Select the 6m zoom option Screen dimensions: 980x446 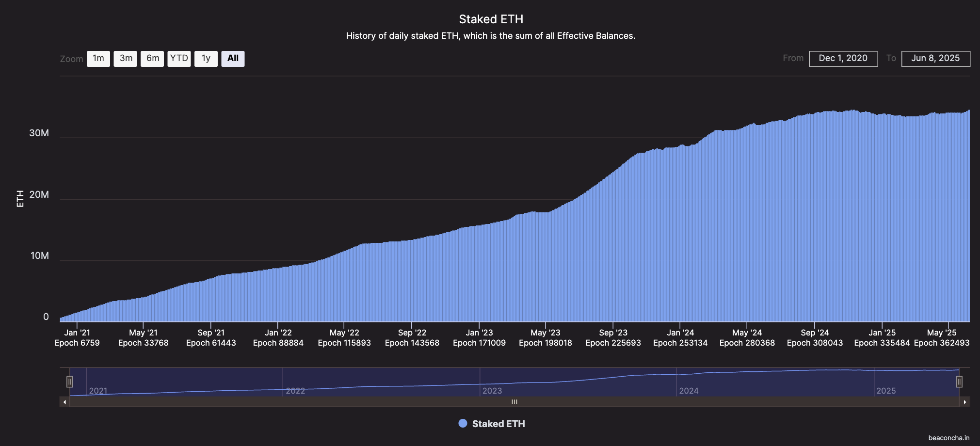(152, 59)
